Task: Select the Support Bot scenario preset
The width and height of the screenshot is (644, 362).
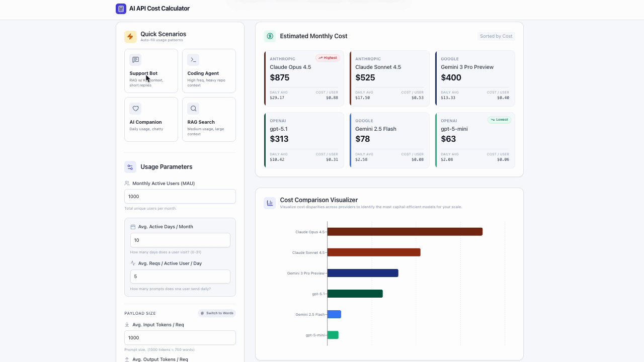Action: (x=151, y=70)
